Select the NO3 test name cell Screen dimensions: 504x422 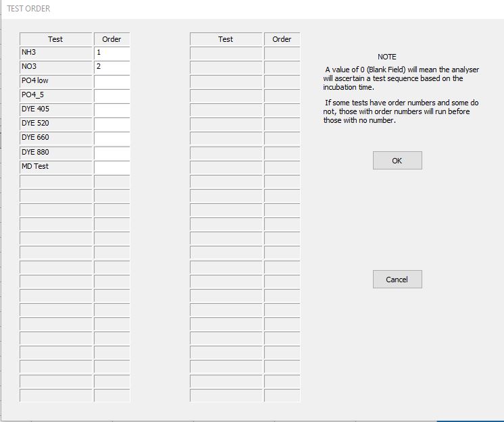(x=55, y=67)
